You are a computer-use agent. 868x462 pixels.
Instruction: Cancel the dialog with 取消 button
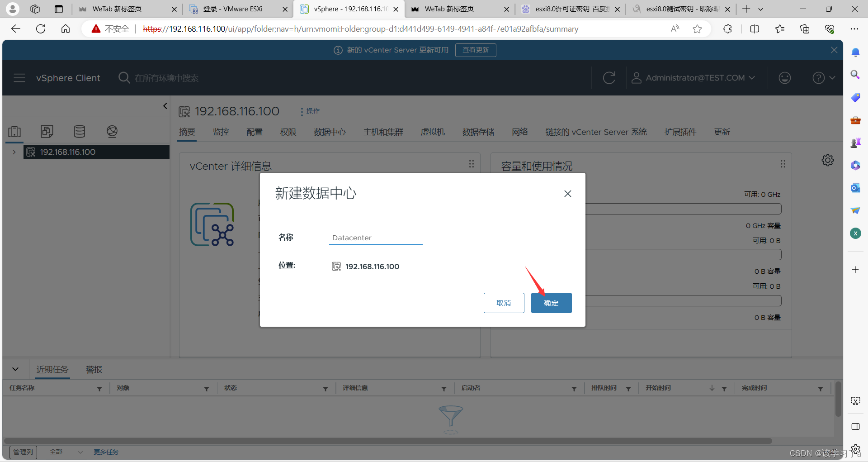tap(504, 303)
